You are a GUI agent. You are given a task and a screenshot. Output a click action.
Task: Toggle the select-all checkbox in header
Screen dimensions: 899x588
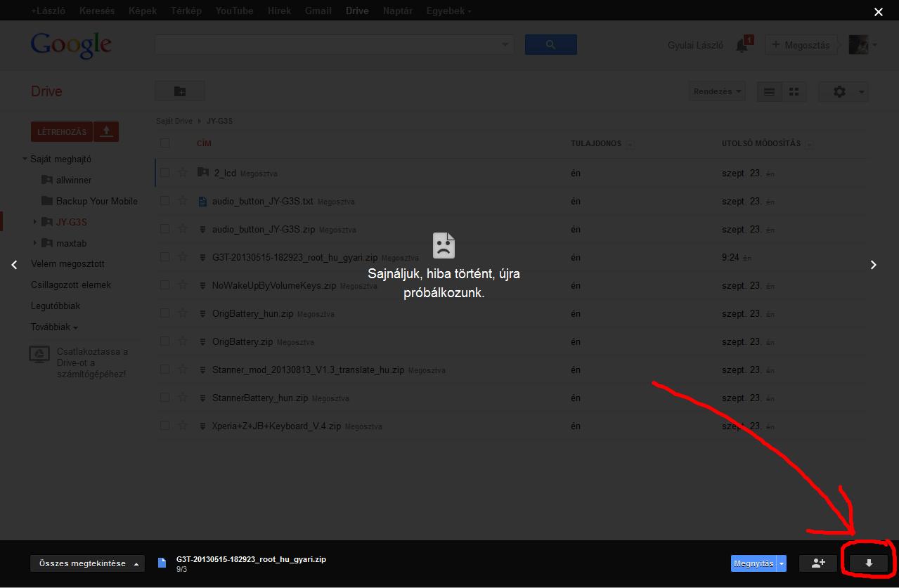(164, 143)
